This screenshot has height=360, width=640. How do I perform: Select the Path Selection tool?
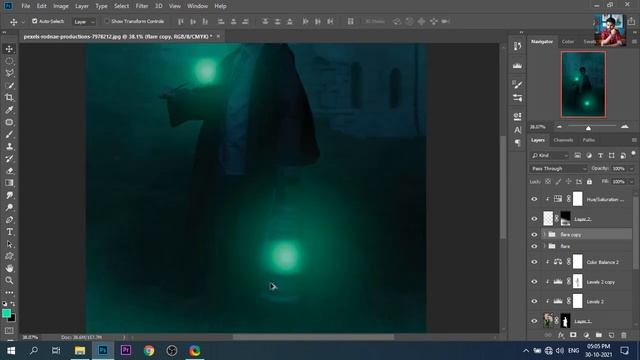(x=9, y=244)
